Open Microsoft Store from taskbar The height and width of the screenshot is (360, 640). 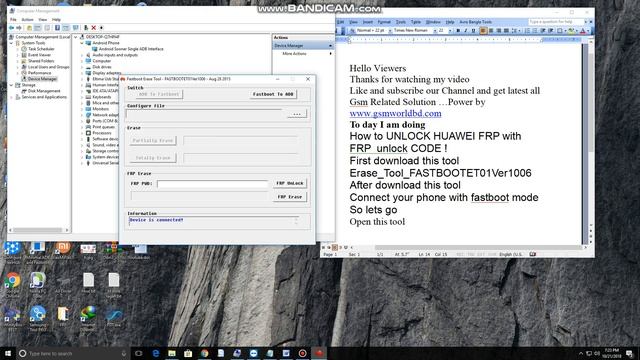[x=188, y=353]
